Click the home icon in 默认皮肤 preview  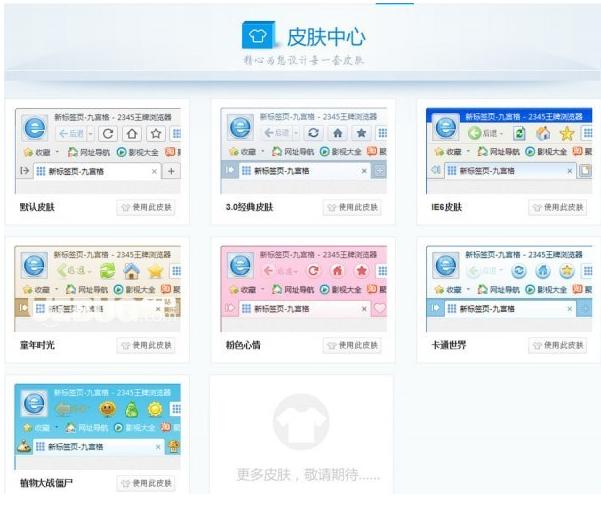pyautogui.click(x=132, y=133)
